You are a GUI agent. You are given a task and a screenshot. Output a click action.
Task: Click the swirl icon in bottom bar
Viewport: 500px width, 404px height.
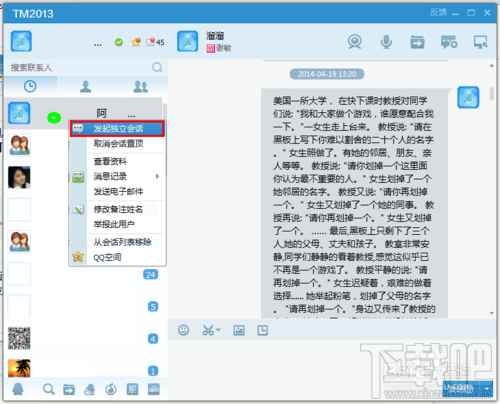coord(111,389)
